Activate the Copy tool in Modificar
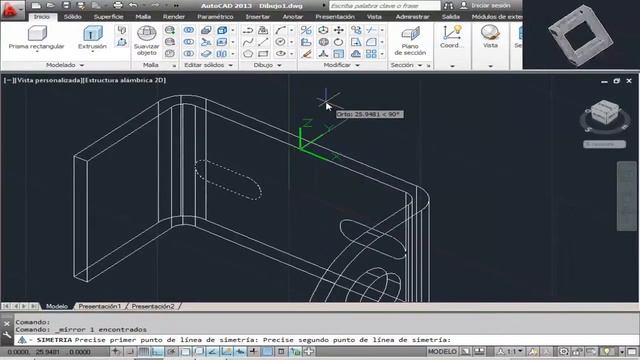Screen dimensions: 640x360 pyautogui.click(x=356, y=30)
